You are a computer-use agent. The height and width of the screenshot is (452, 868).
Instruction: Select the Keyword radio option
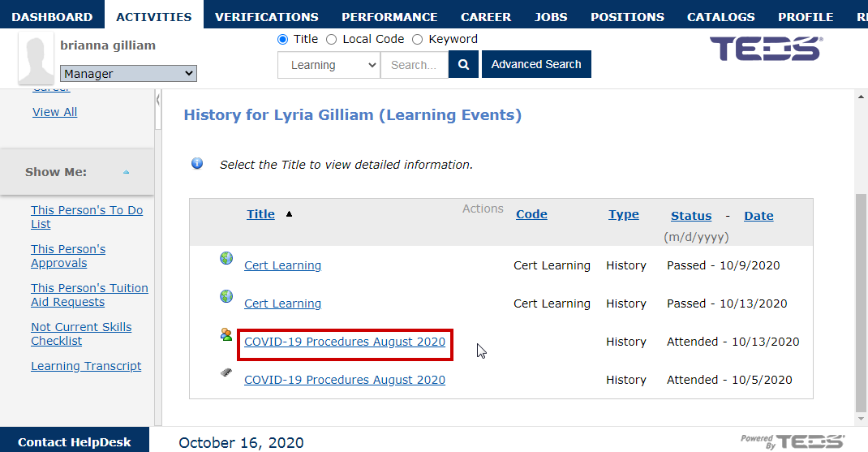tap(418, 39)
